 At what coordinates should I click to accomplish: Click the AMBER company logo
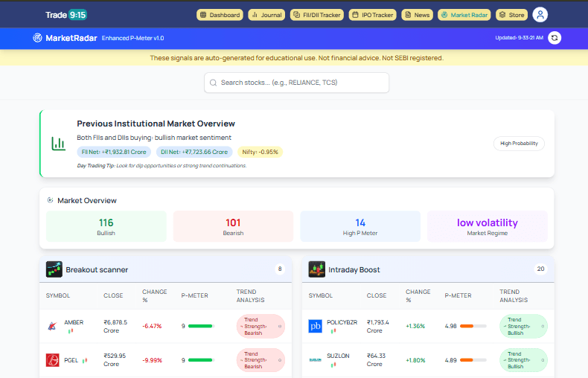coord(53,326)
